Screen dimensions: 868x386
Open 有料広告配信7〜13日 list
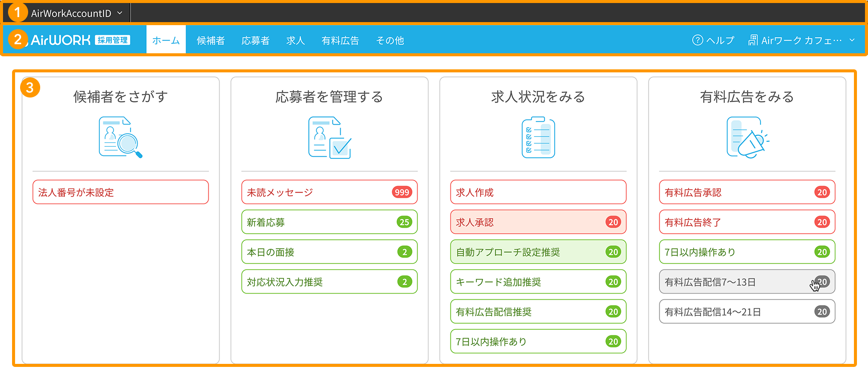coord(747,281)
